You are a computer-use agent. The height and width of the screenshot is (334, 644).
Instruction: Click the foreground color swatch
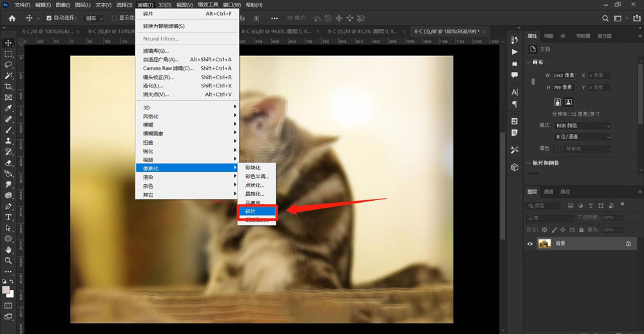(x=6, y=290)
